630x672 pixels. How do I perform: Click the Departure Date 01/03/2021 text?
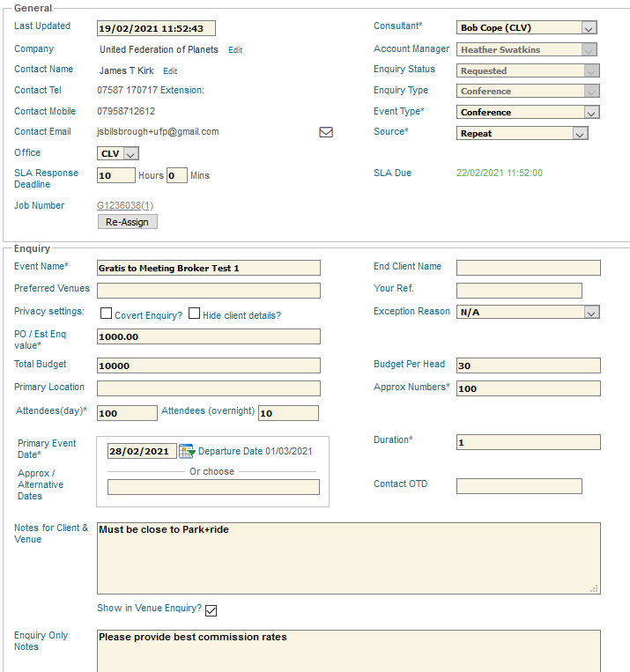(256, 451)
